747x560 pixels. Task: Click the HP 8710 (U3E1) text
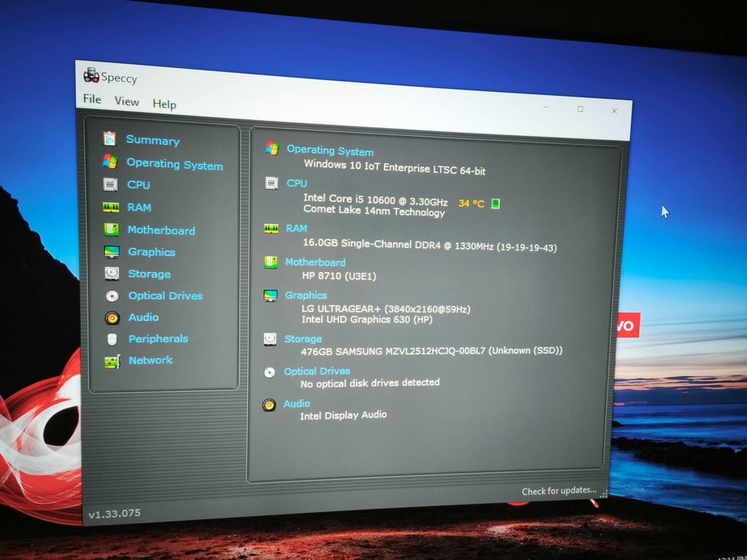[x=339, y=275]
